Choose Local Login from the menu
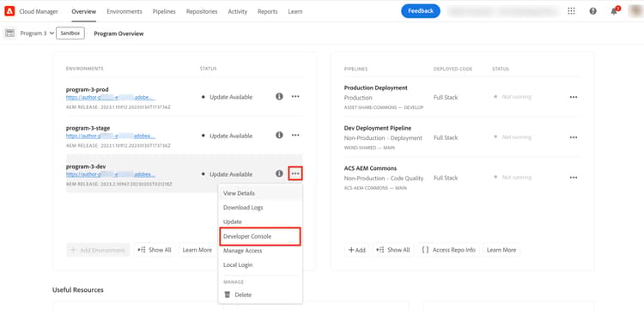 coord(260,264)
